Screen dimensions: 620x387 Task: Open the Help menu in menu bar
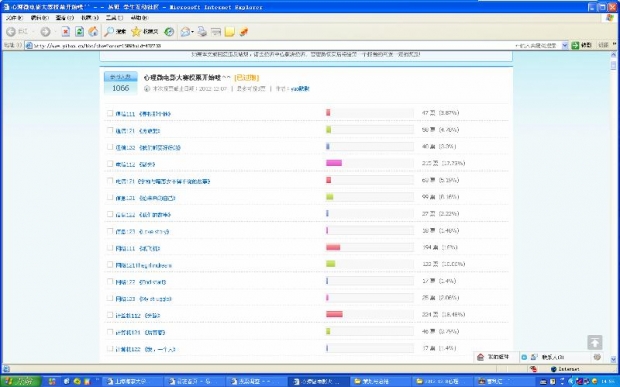coord(139,18)
